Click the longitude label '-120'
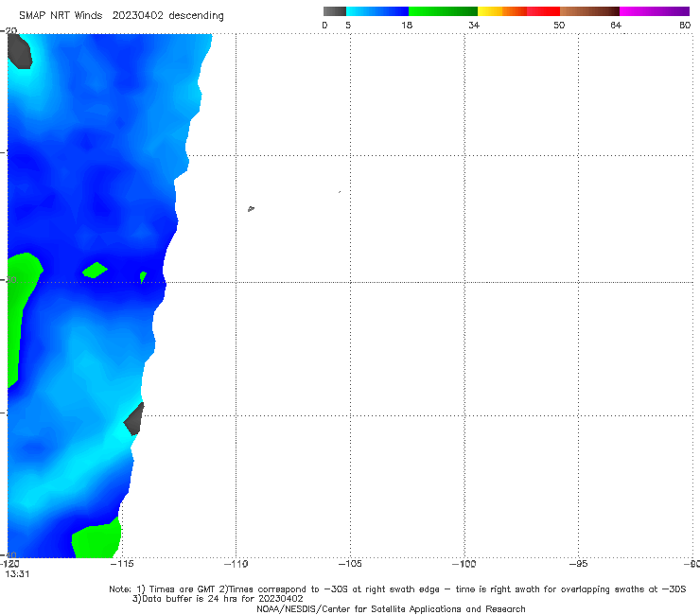The image size is (700, 615). pos(9,564)
